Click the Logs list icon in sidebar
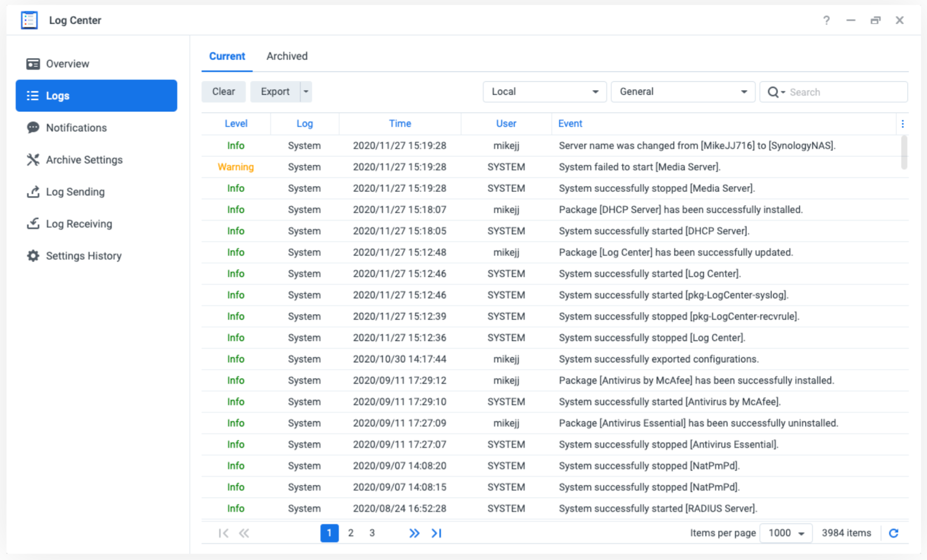This screenshot has height=560, width=927. tap(33, 96)
